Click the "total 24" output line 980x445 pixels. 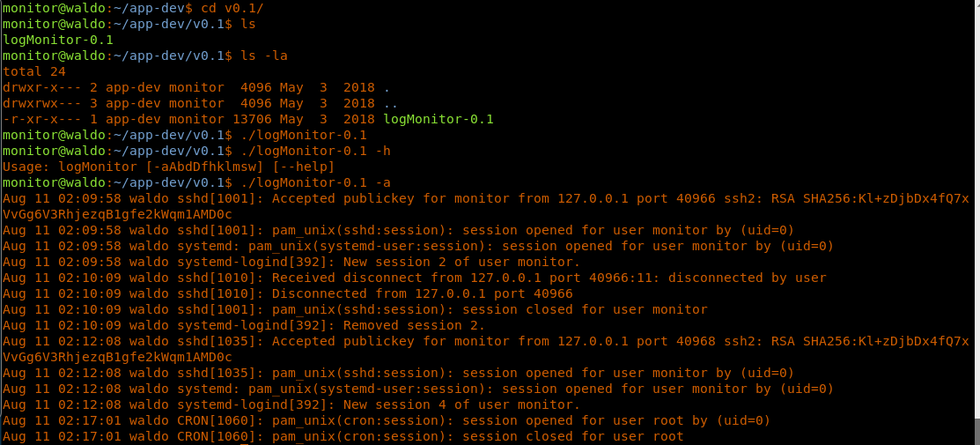pos(34,71)
